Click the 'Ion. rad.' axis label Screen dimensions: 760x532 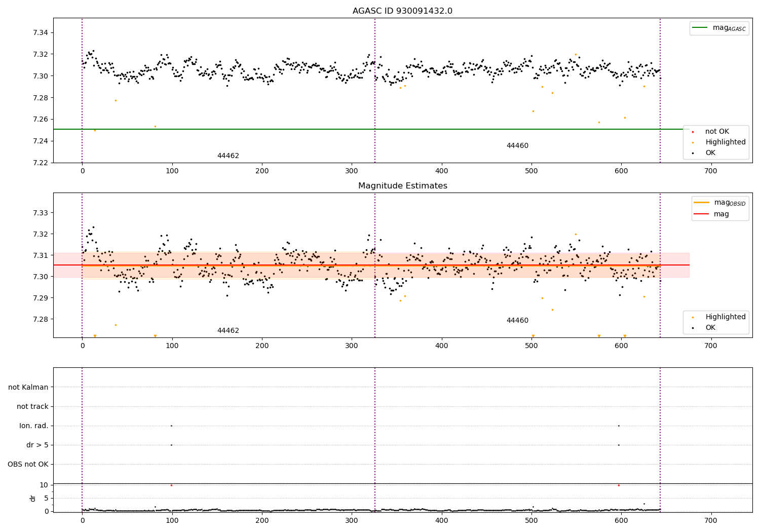pos(34,426)
